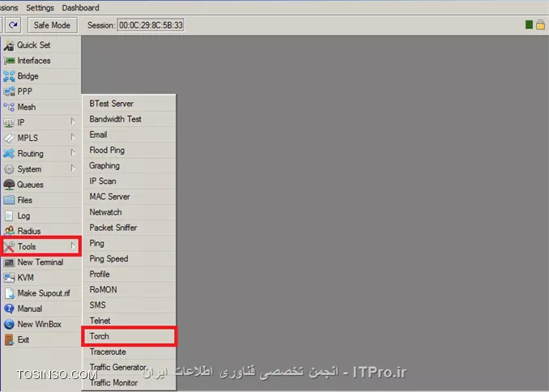The image size is (549, 392).
Task: Click the KVM icon
Action: (x=9, y=278)
